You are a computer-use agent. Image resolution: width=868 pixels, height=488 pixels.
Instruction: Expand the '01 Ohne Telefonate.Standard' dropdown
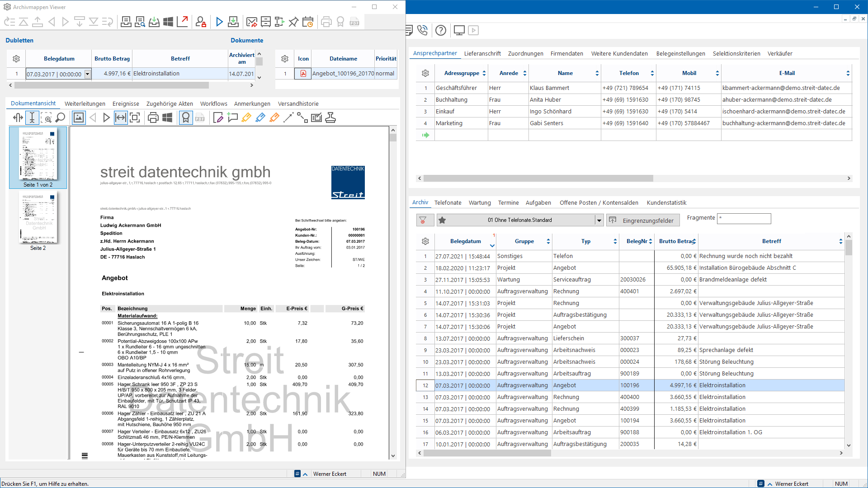[x=599, y=220]
